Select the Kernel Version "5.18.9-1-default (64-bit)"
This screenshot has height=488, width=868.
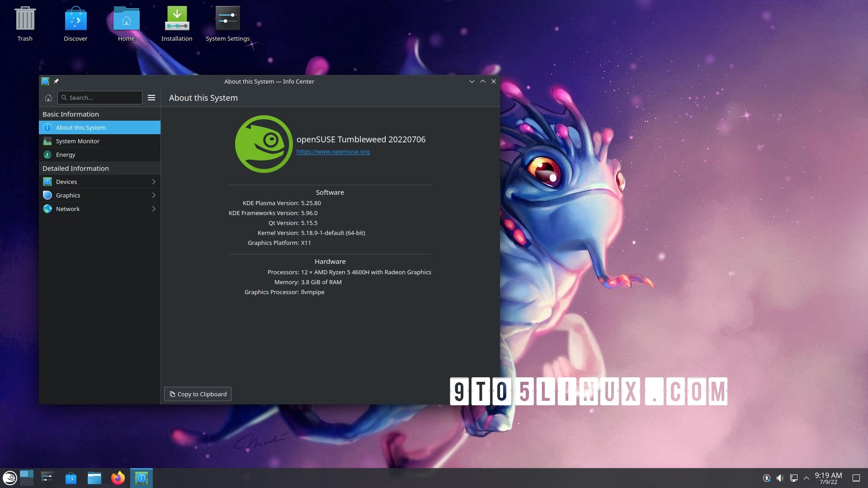(x=333, y=233)
